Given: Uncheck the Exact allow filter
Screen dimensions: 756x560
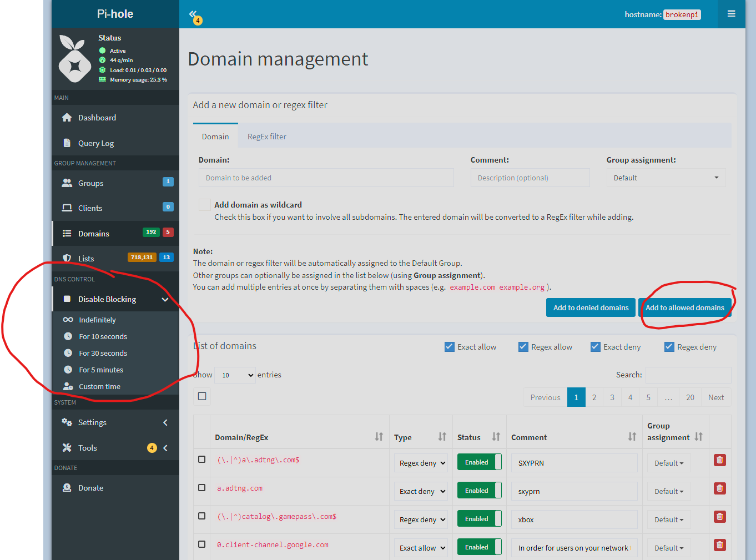Looking at the screenshot, I should pyautogui.click(x=450, y=347).
